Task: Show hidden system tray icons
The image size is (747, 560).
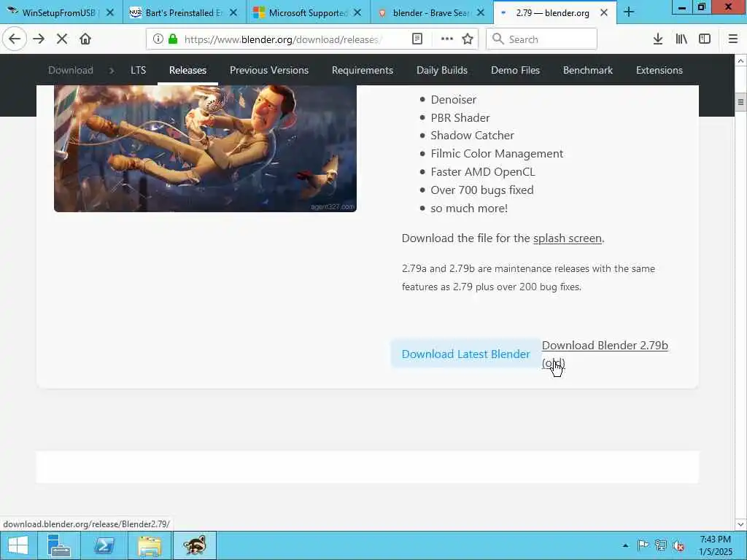Action: (625, 545)
